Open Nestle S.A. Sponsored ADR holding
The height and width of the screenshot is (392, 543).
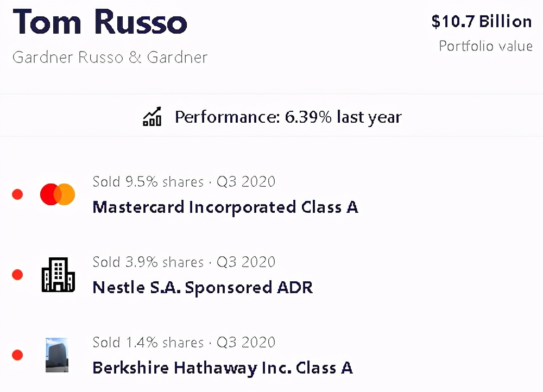pyautogui.click(x=203, y=287)
